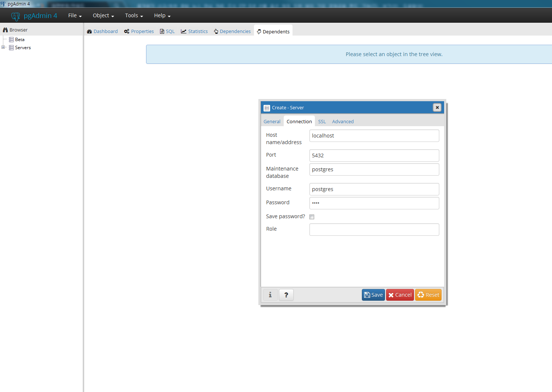
Task: Click the Create - Server dialog title icon
Action: (267, 108)
